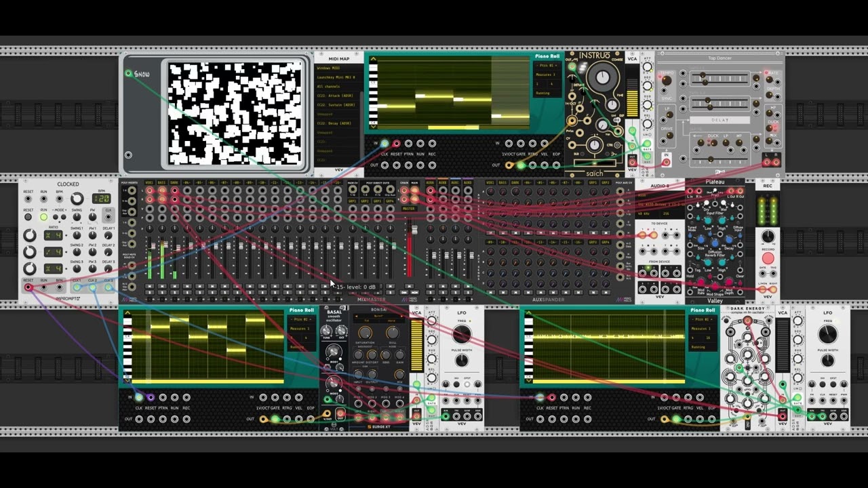The width and height of the screenshot is (868, 488).
Task: Open bottom-right Piano Roll Ptn 01 selector
Action: click(x=704, y=319)
